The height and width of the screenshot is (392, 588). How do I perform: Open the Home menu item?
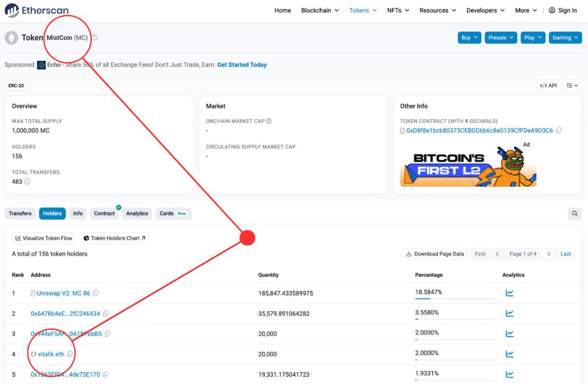click(283, 10)
